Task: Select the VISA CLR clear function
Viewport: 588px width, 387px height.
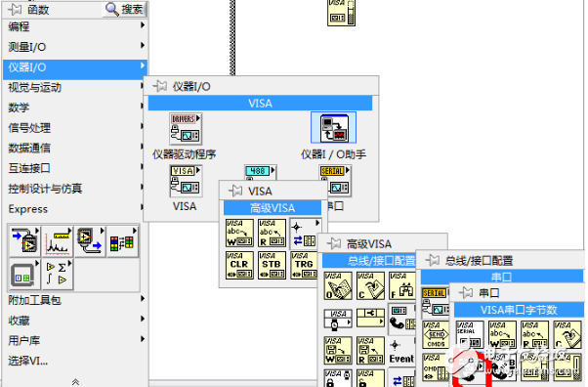Action: coord(239,266)
